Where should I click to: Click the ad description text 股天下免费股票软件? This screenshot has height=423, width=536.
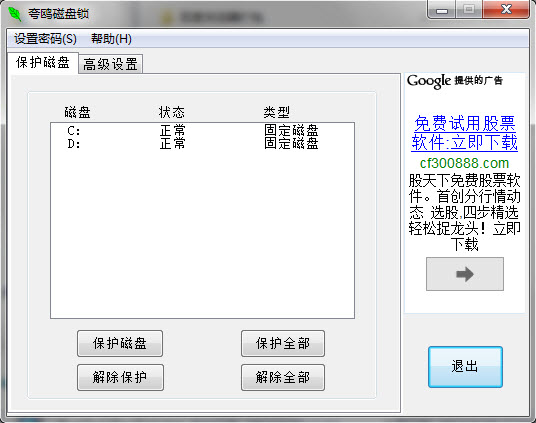[464, 212]
